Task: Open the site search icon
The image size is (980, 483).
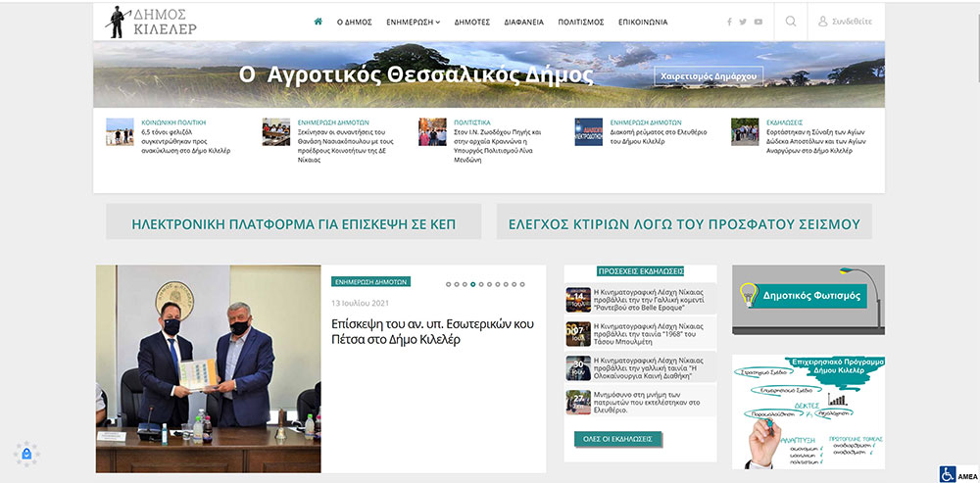Action: click(x=791, y=22)
